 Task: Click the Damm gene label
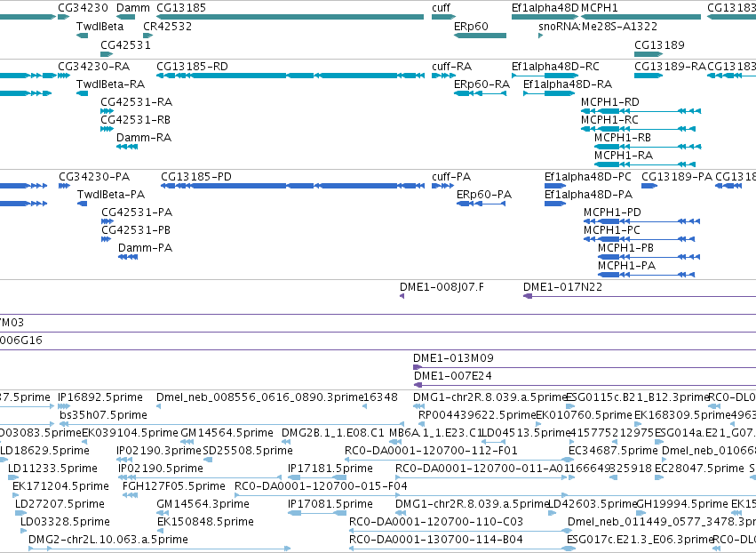pyautogui.click(x=132, y=8)
